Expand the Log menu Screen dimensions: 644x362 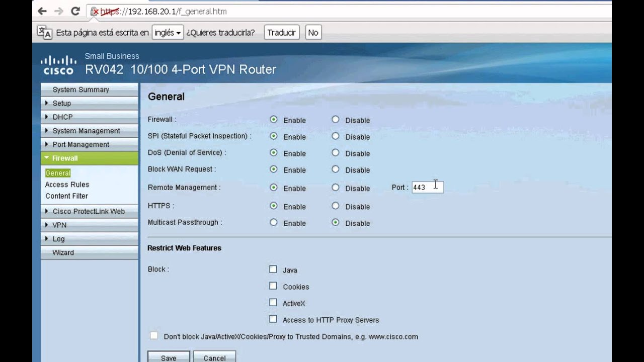pos(89,239)
